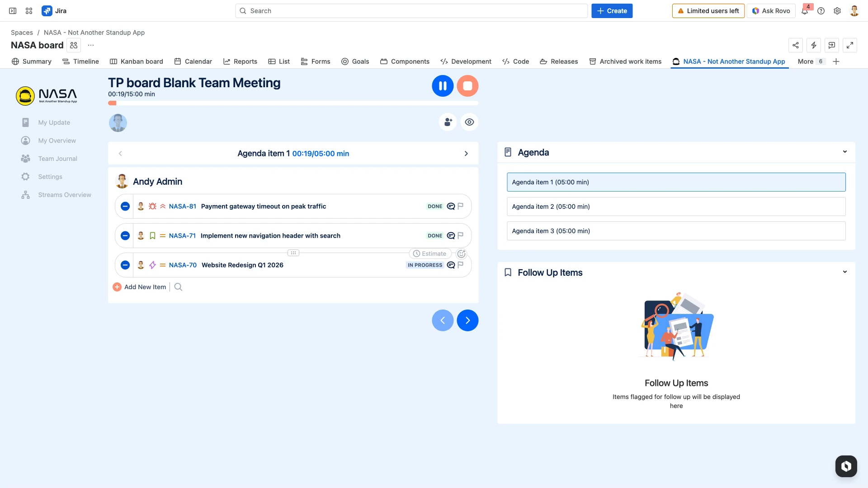Flag NASA-70 for follow up

coord(460,265)
